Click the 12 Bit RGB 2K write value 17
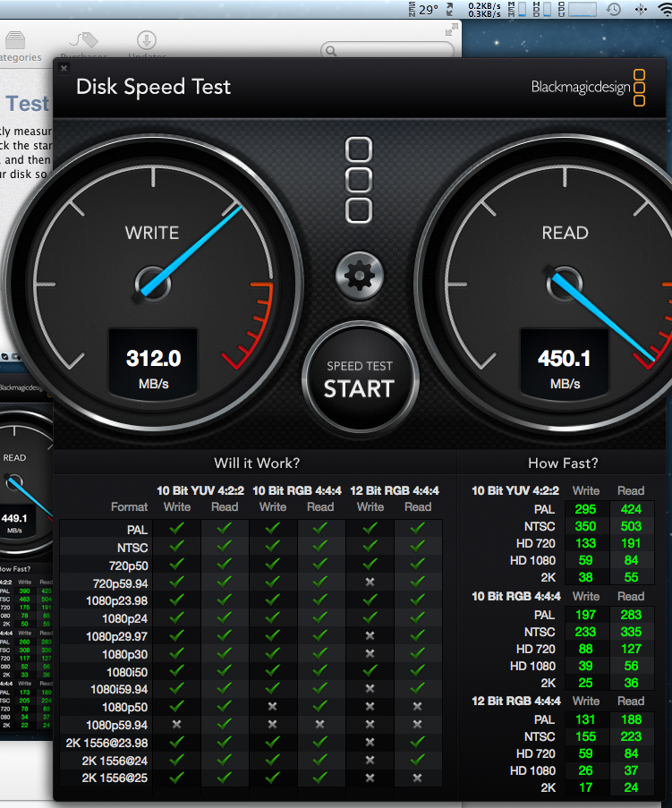 (585, 788)
